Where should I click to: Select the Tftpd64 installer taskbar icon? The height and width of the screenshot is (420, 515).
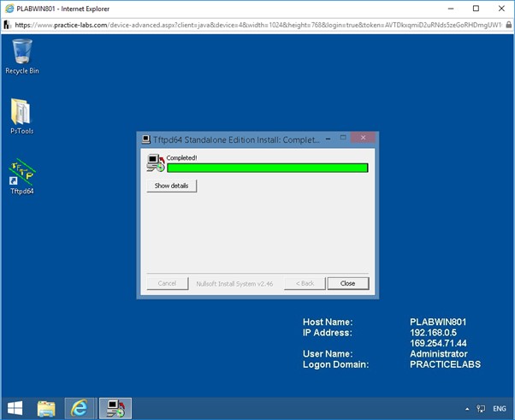[115, 409]
